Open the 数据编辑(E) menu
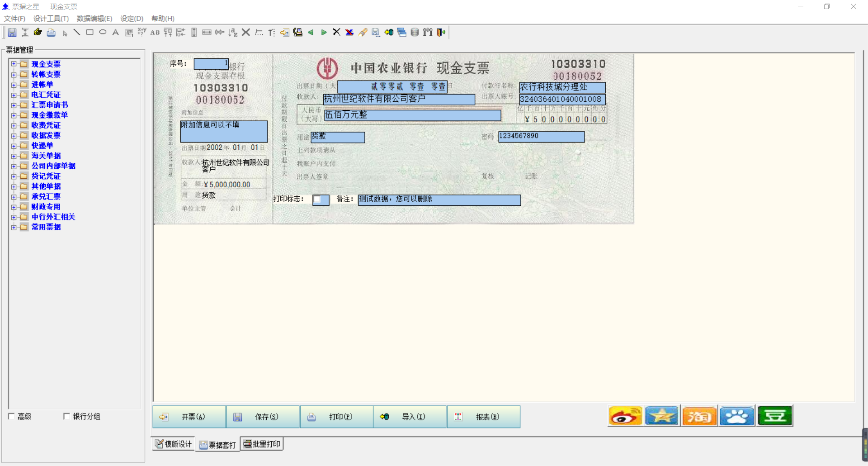The image size is (868, 466). pos(94,19)
